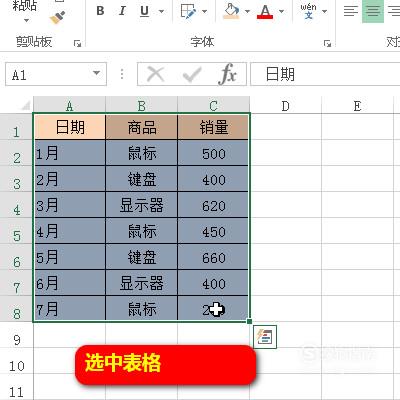Open phonetic guide dropdown arrow
400x400 pixels.
[x=324, y=11]
